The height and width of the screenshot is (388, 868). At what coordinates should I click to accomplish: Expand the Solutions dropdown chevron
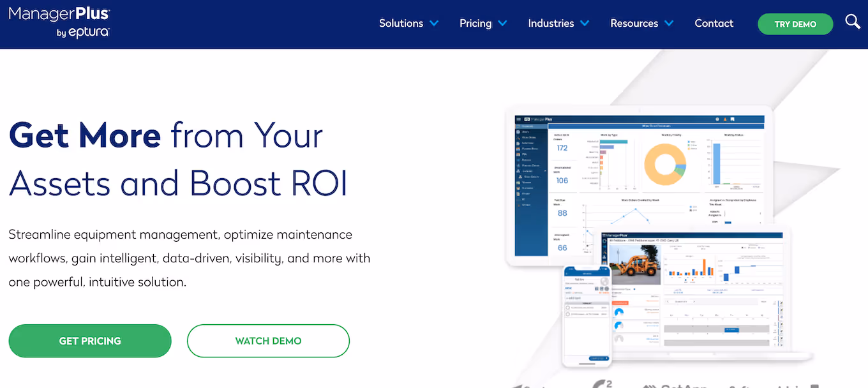tap(434, 24)
